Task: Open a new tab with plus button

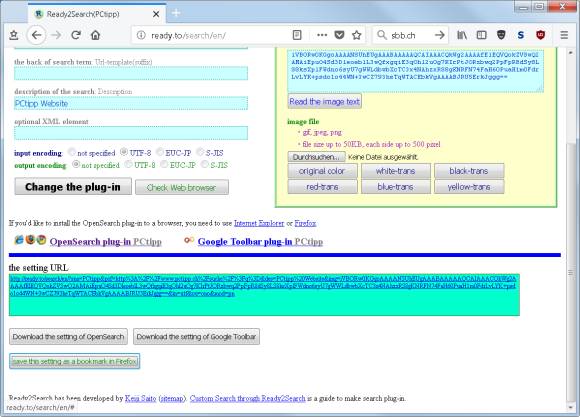Action: 176,13
